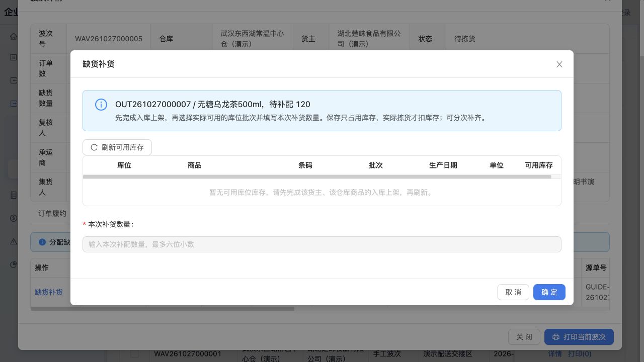This screenshot has height=362, width=644.
Task: Click 取消 to cancel the replenishment
Action: tap(513, 292)
